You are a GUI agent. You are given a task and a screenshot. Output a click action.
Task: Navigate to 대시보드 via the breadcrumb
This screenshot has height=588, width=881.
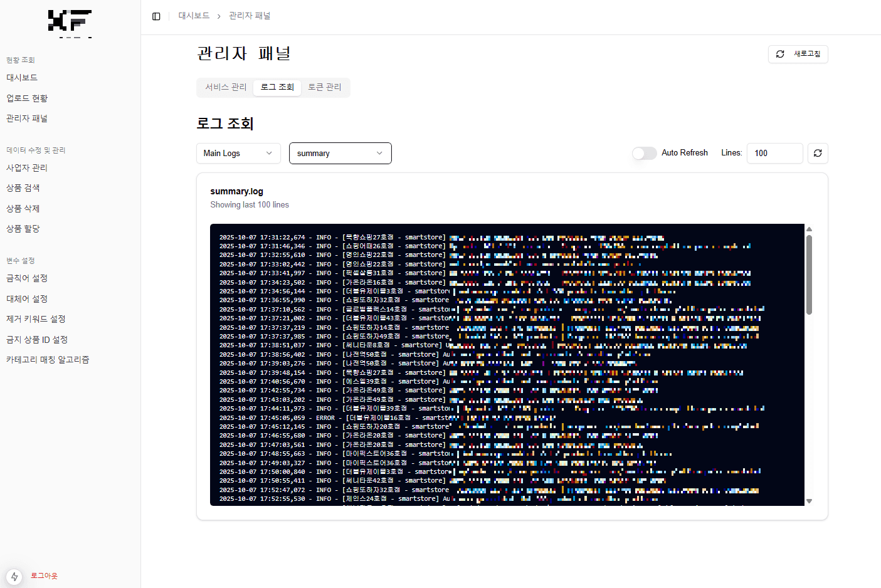coord(194,16)
